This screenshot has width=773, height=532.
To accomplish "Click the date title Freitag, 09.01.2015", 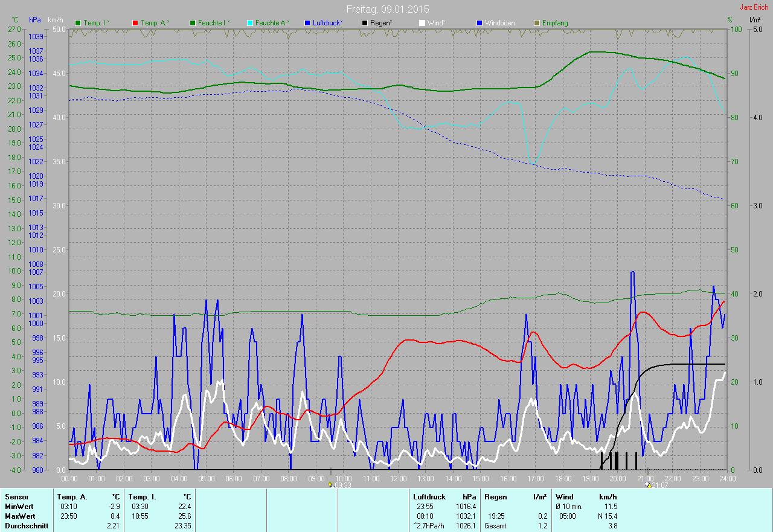I will click(x=387, y=9).
